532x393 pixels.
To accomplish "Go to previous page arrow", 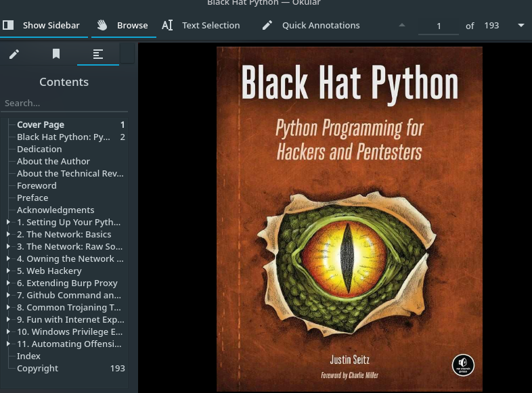I will click(x=402, y=26).
